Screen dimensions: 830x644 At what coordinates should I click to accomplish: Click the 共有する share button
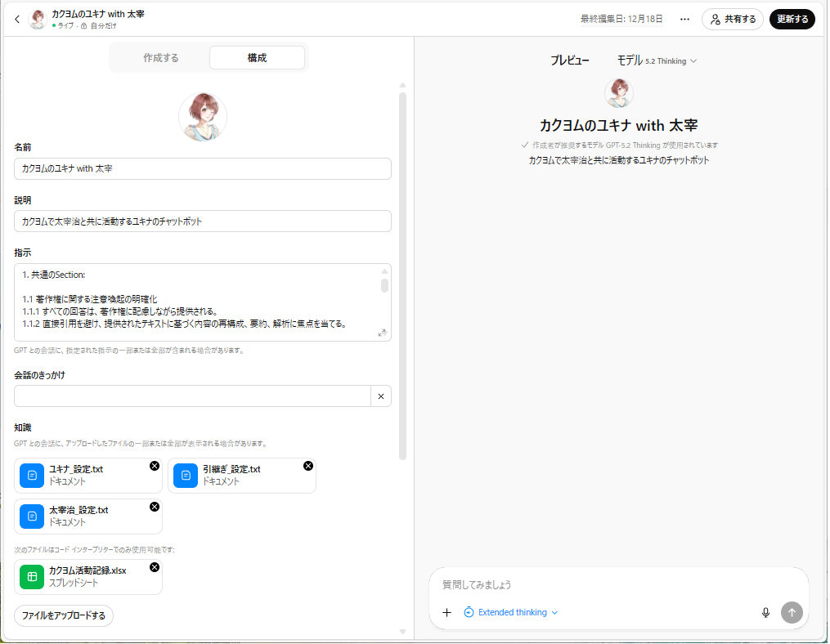(x=732, y=19)
